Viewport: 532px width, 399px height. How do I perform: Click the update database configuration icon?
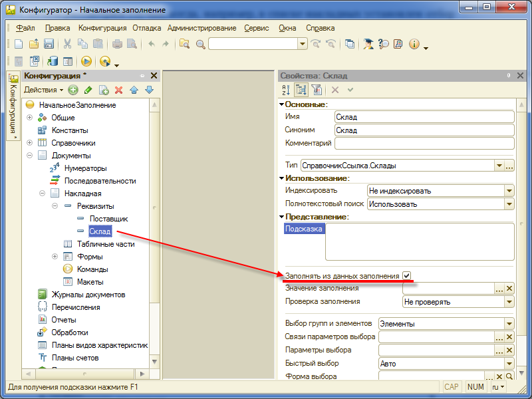pos(53,61)
